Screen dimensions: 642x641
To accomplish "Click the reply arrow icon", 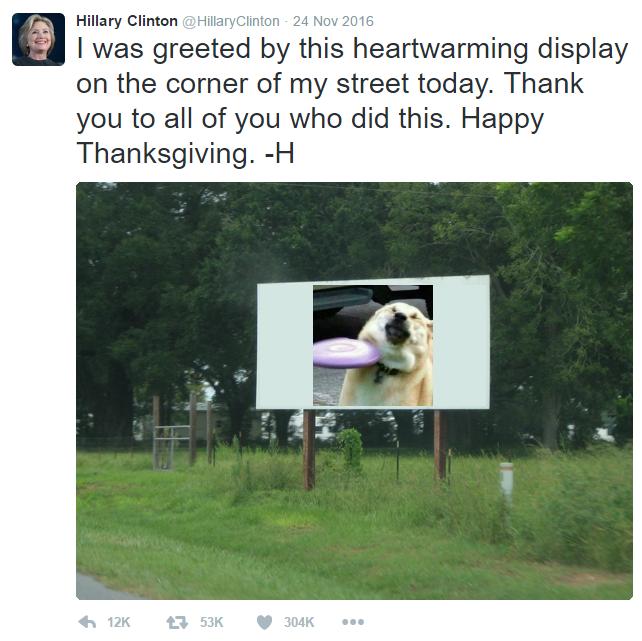I will (87, 622).
